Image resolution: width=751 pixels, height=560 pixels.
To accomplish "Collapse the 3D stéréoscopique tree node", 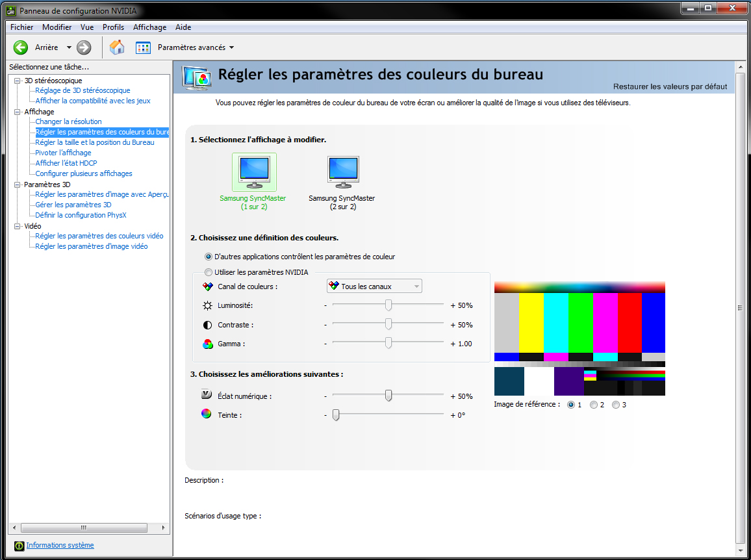I will pos(18,81).
